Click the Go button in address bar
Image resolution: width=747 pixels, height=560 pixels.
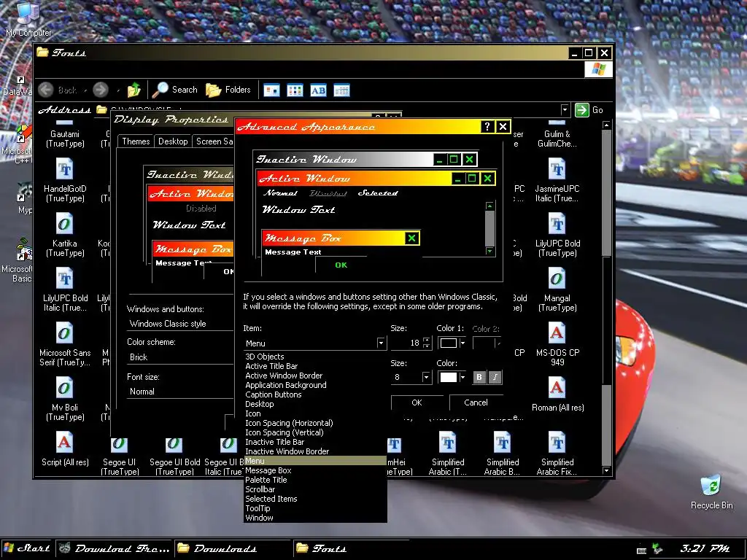(589, 110)
